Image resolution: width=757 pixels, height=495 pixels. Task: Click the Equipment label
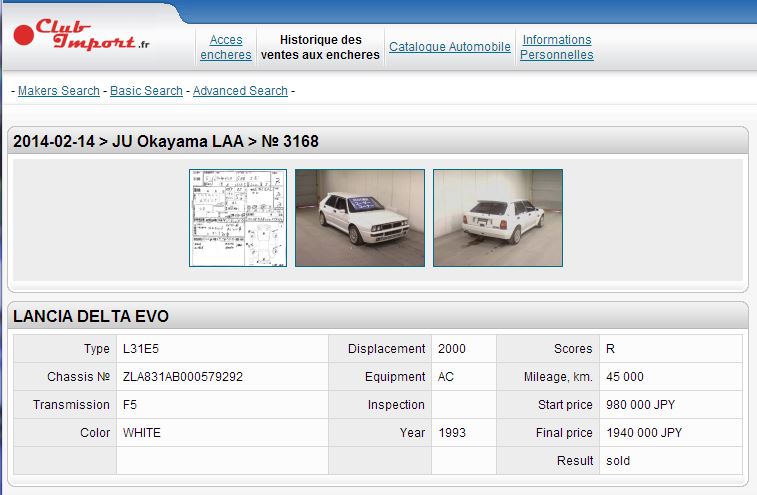(395, 377)
